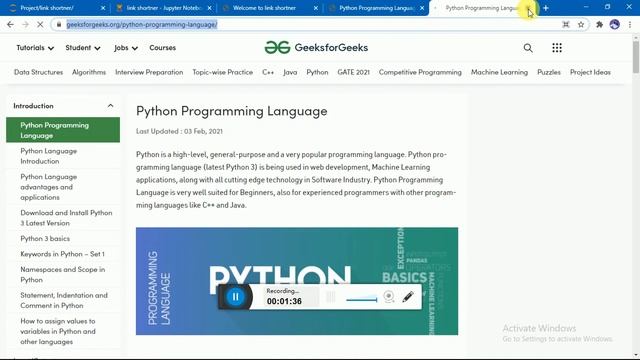This screenshot has width=640, height=360.
Task: Expand the Student dropdown
Action: click(83, 48)
